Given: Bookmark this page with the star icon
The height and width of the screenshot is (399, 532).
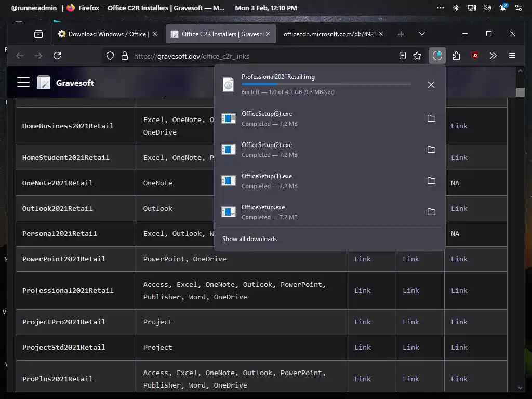Looking at the screenshot, I should pyautogui.click(x=417, y=56).
